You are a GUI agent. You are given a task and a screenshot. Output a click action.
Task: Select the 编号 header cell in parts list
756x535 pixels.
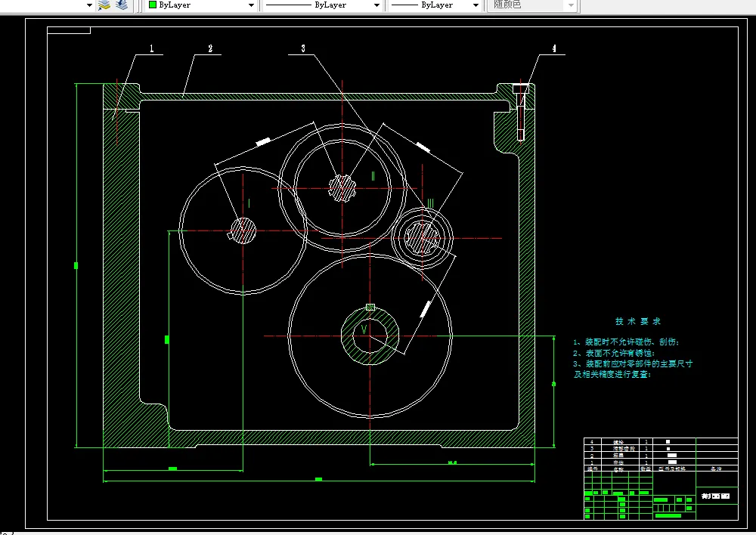pyautogui.click(x=592, y=469)
